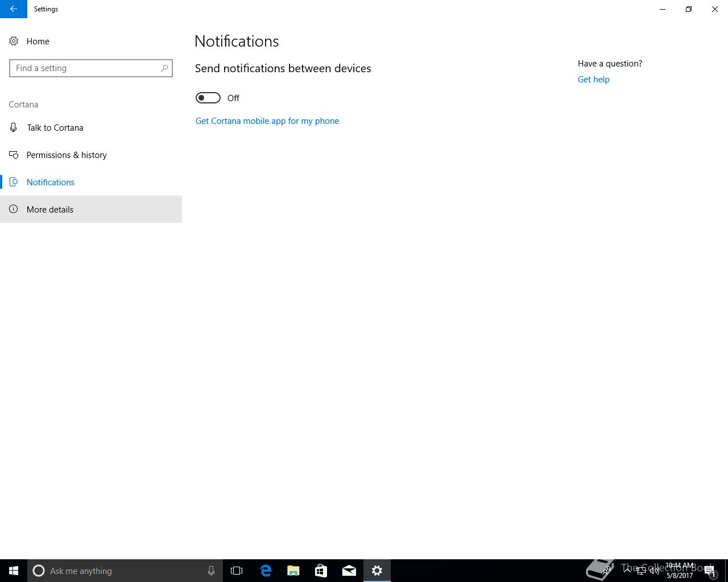This screenshot has height=582, width=728.
Task: Restore down the Settings window
Action: click(x=689, y=9)
